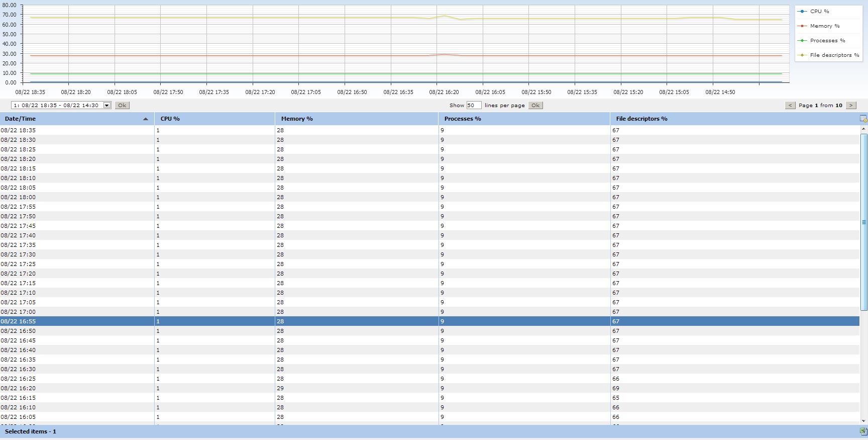Click the table scrollbar up arrow
This screenshot has height=440, width=868.
pyautogui.click(x=864, y=129)
